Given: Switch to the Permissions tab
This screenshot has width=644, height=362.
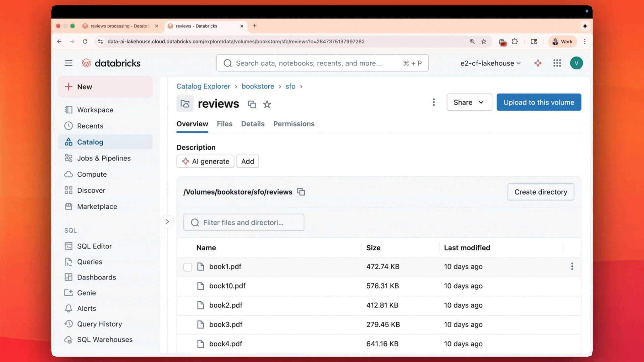Looking at the screenshot, I should pos(294,124).
